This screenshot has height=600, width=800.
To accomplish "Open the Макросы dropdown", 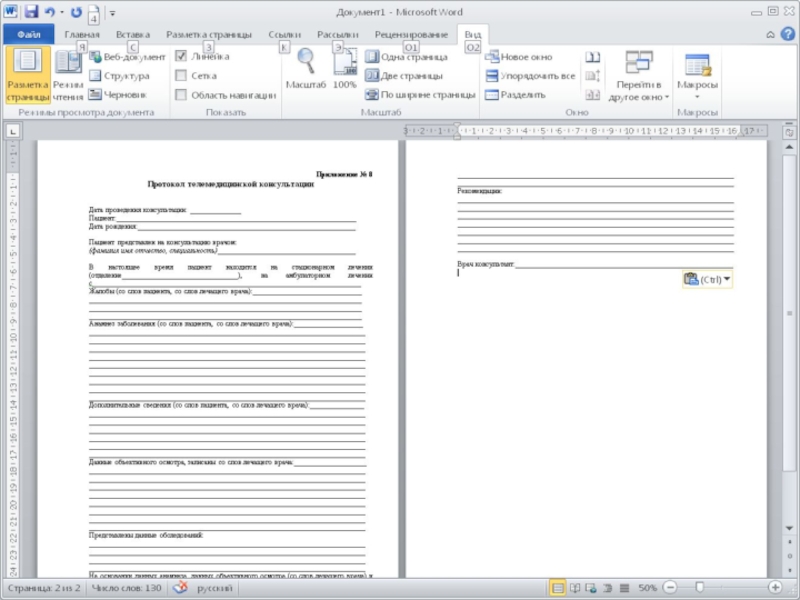I will (697, 77).
